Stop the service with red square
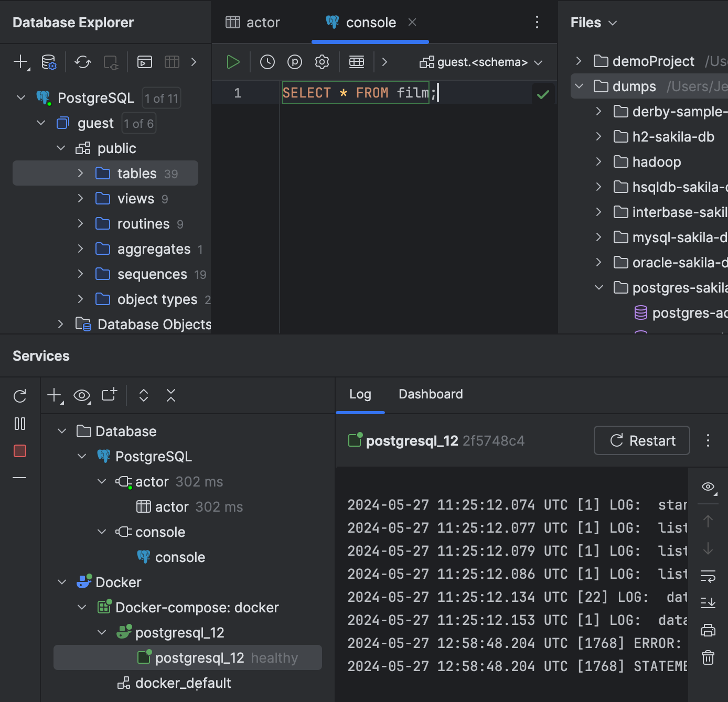Viewport: 728px width, 702px height. pos(20,451)
